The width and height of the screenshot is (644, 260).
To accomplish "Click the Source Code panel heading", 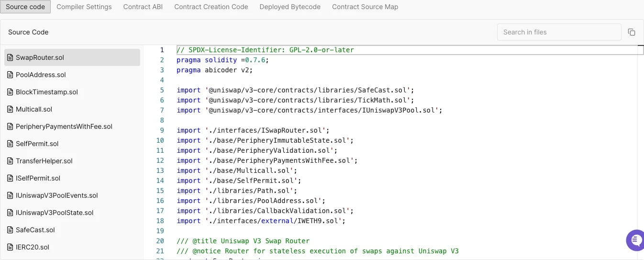I will [x=28, y=32].
